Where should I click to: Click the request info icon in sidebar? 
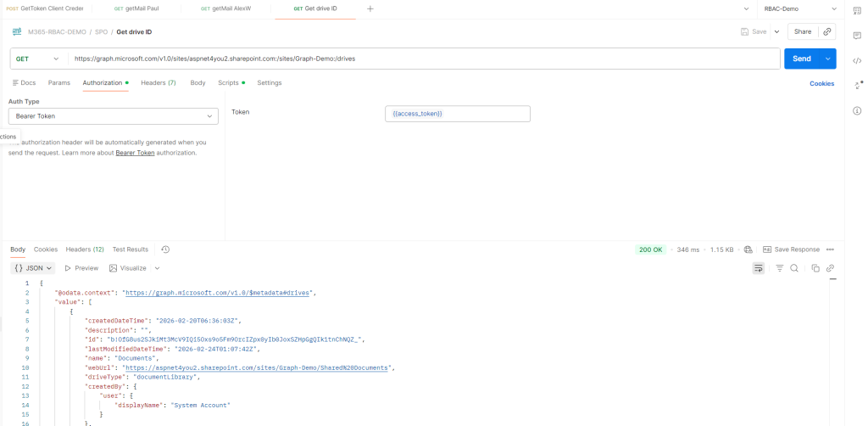click(857, 111)
